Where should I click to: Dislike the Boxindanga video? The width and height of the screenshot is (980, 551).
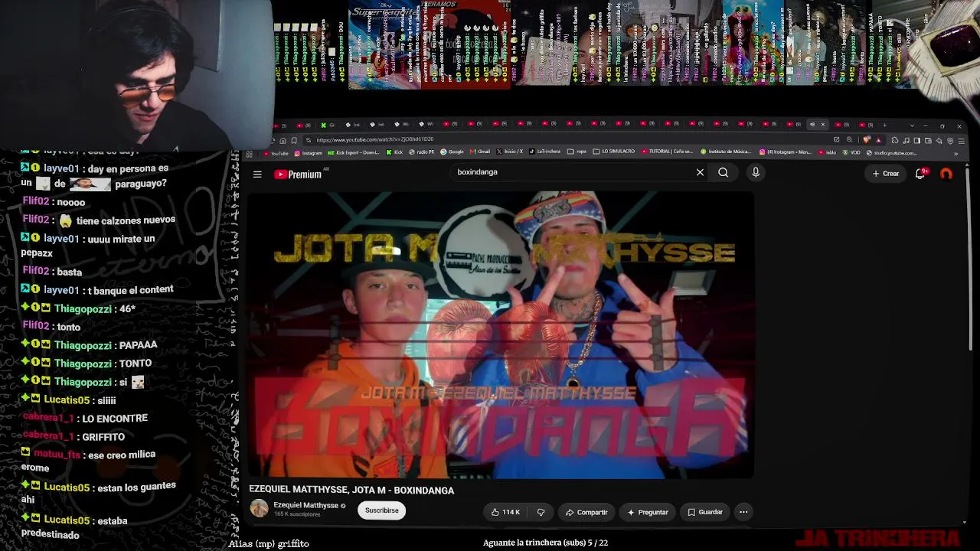pyautogui.click(x=541, y=512)
